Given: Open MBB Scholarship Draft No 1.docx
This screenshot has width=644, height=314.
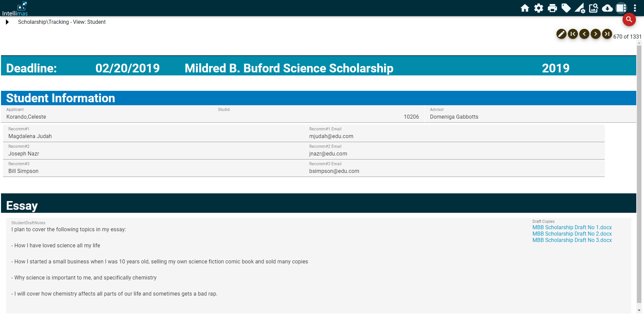Looking at the screenshot, I should (572, 228).
